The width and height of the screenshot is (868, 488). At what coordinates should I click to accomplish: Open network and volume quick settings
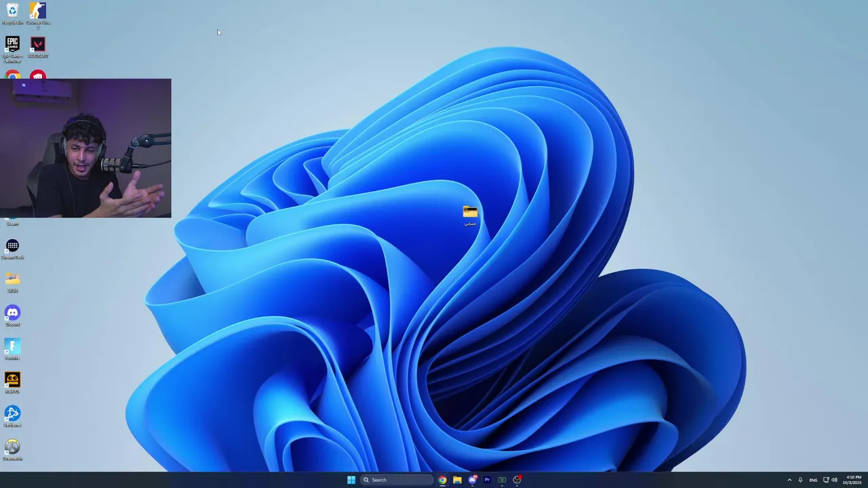830,480
